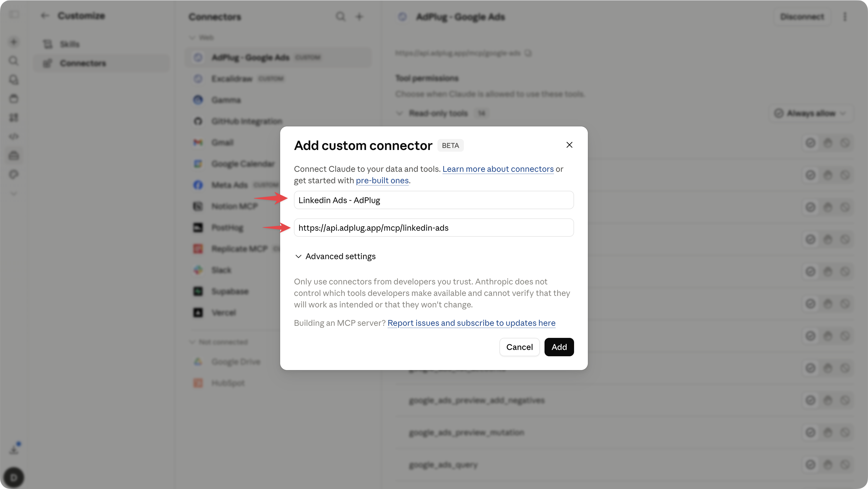Viewport: 868px width, 489px height.
Task: Select Connectors in the Customize sidebar
Action: (101, 63)
